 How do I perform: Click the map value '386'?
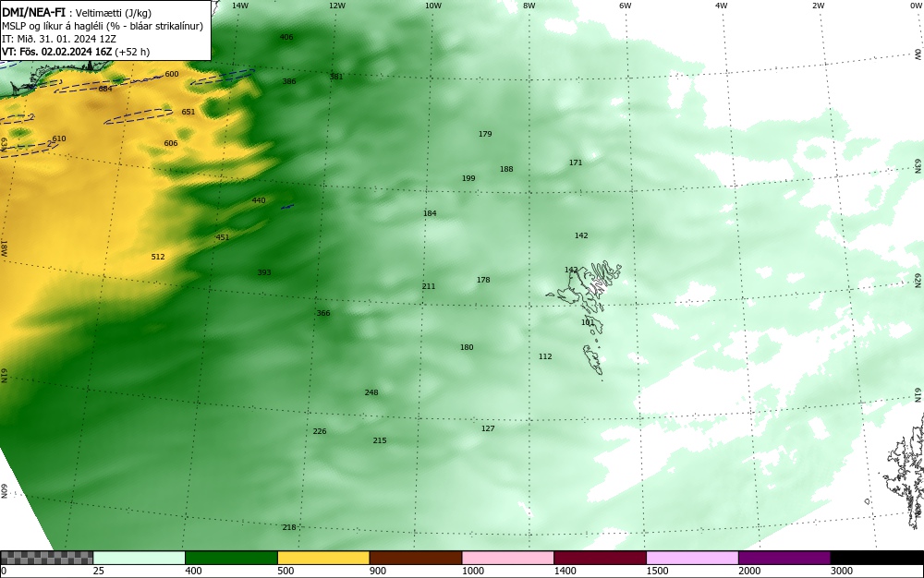288,81
